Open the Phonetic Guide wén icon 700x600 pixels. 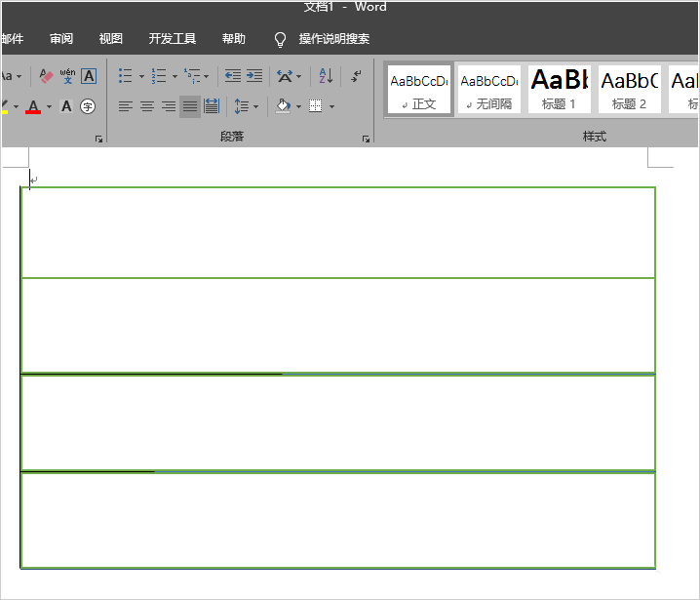[x=67, y=76]
